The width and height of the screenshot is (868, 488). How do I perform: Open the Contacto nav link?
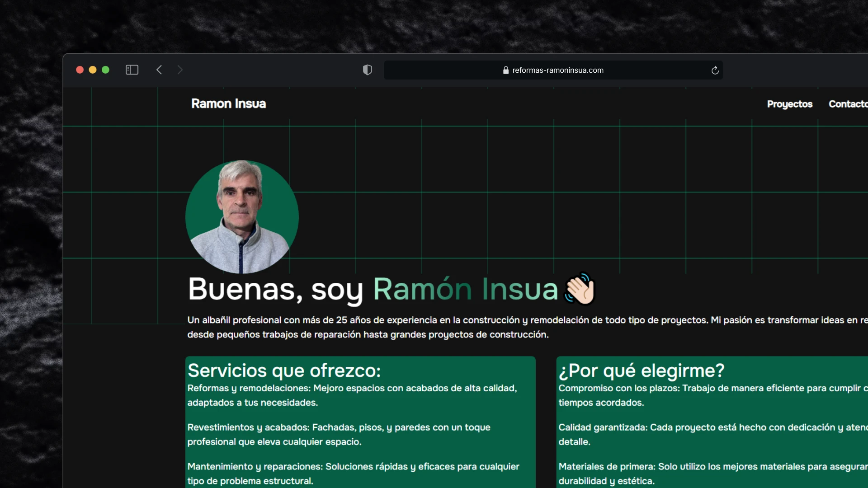(848, 104)
